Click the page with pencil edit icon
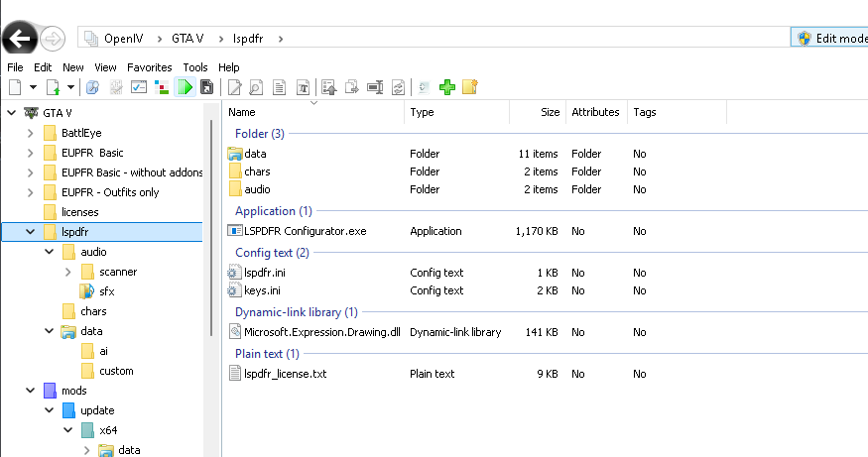 point(235,87)
